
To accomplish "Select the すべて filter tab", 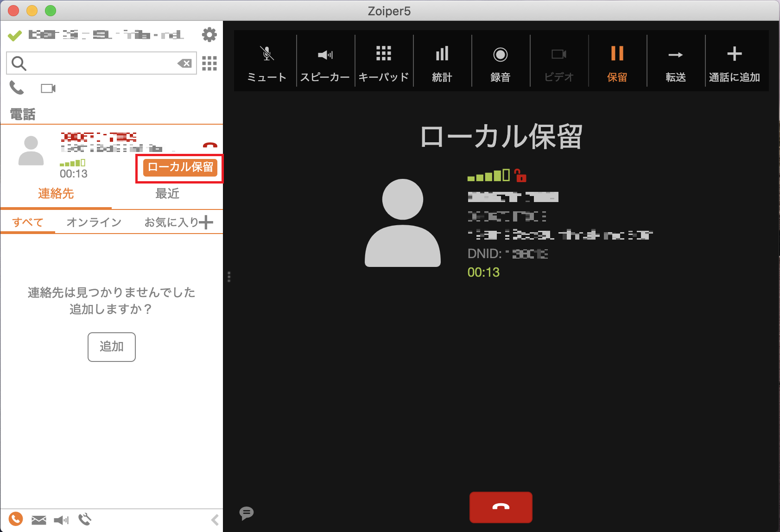I will click(x=28, y=222).
